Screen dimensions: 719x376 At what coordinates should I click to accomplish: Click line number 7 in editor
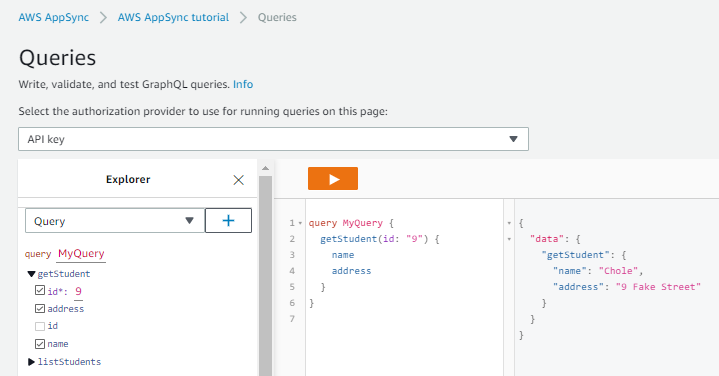click(x=292, y=319)
